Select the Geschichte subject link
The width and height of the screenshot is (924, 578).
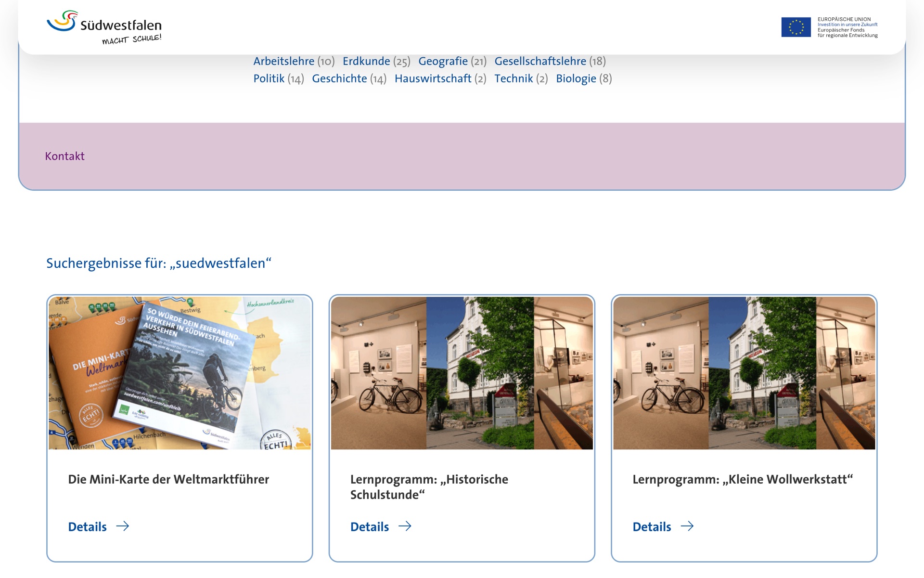(339, 79)
